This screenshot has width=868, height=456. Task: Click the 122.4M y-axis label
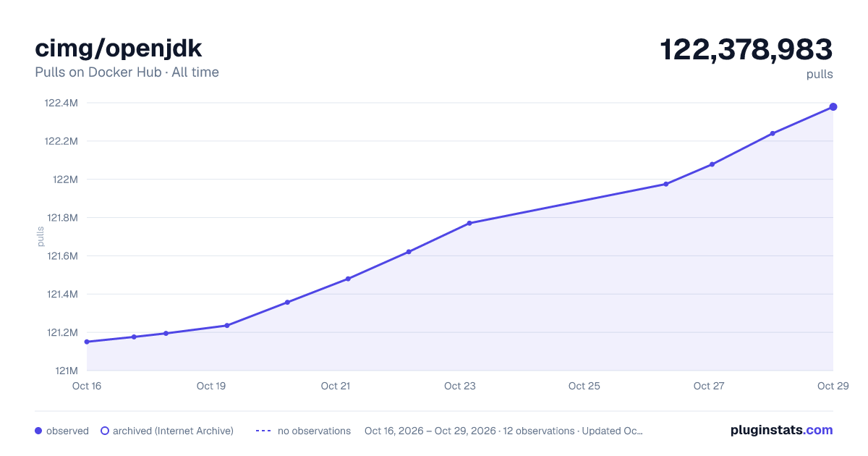point(61,103)
